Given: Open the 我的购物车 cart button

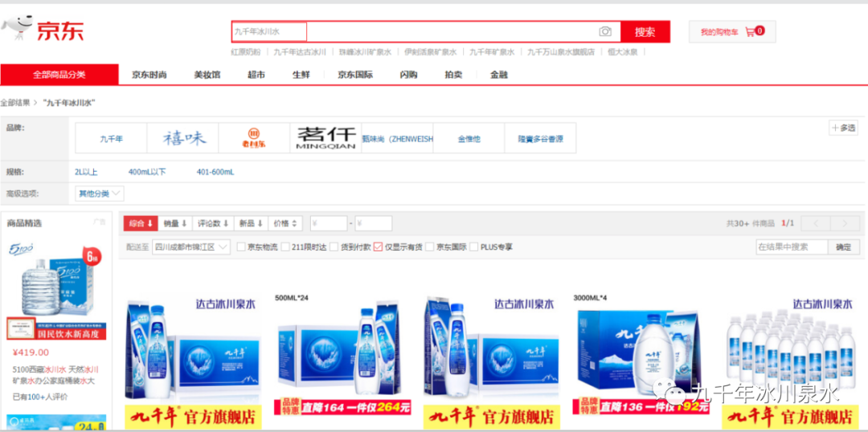Looking at the screenshot, I should click(x=732, y=31).
